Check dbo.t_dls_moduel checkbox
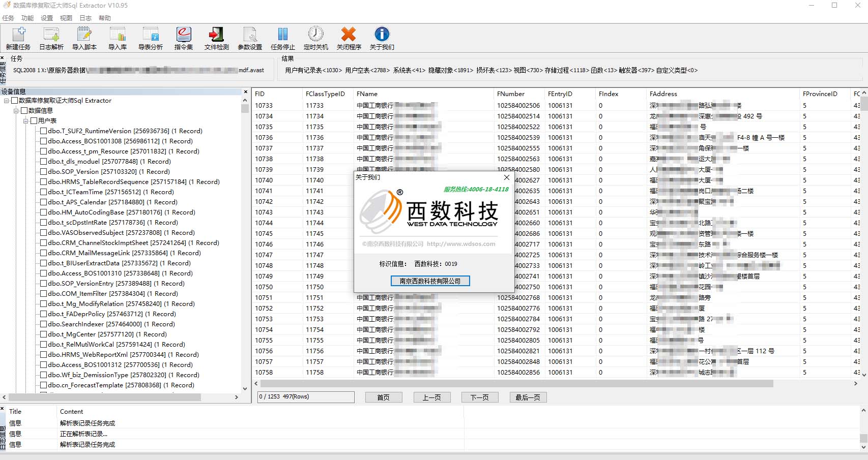Viewport: 868px width, 460px height. click(44, 162)
